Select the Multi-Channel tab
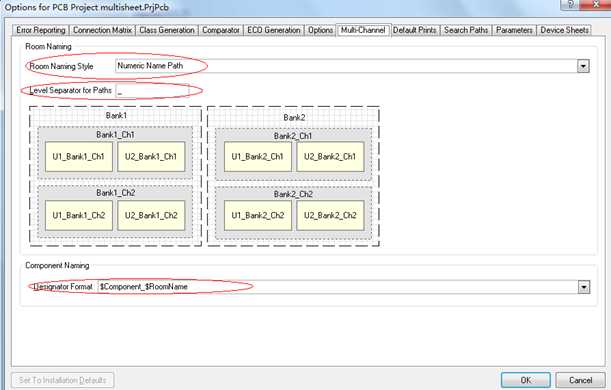This screenshot has height=390, width=611. pyautogui.click(x=363, y=30)
